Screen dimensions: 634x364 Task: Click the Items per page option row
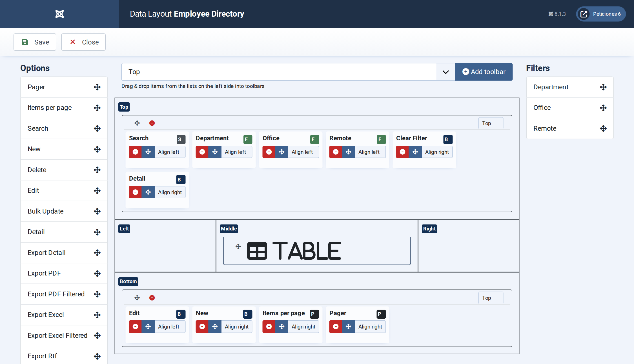pos(64,108)
